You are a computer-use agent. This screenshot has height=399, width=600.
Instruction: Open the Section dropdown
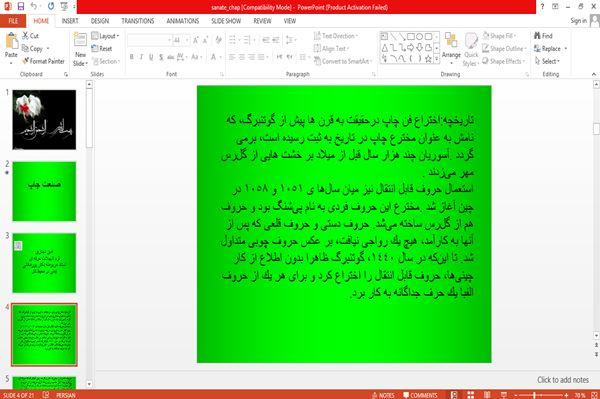click(x=106, y=61)
